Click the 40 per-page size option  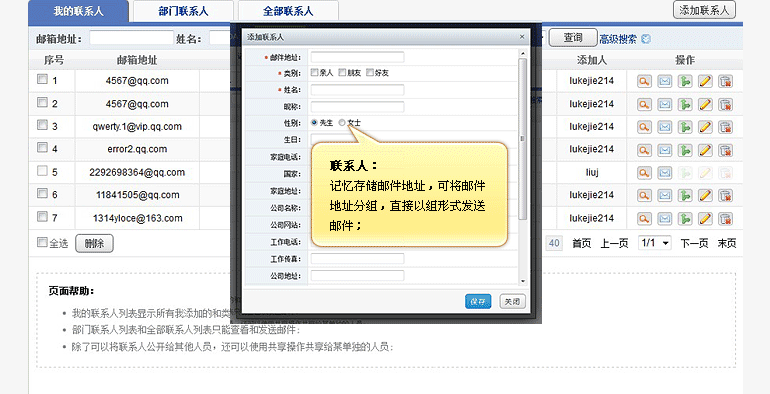554,243
